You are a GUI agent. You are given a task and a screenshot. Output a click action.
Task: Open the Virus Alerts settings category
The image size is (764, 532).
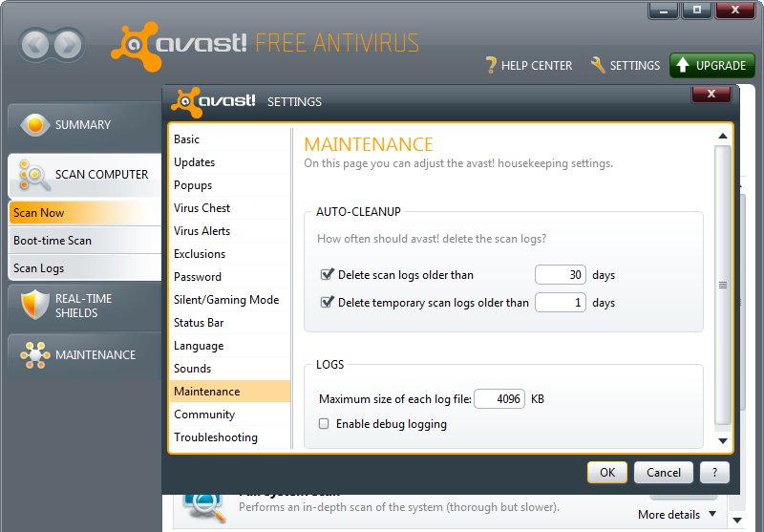230,231
